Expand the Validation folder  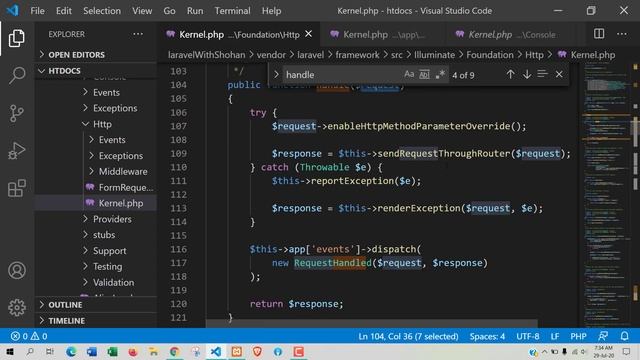coord(96,282)
